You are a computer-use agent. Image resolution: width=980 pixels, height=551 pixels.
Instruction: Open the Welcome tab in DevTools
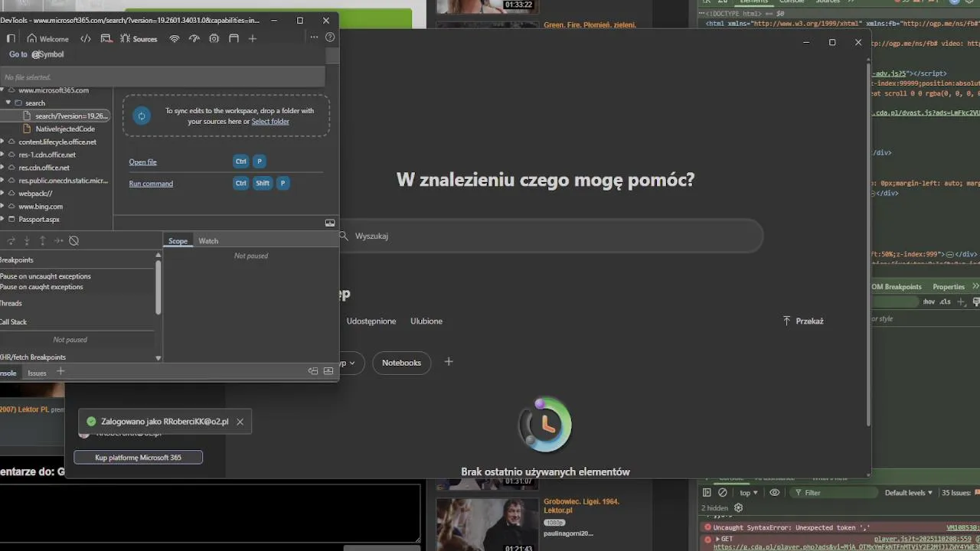click(47, 38)
